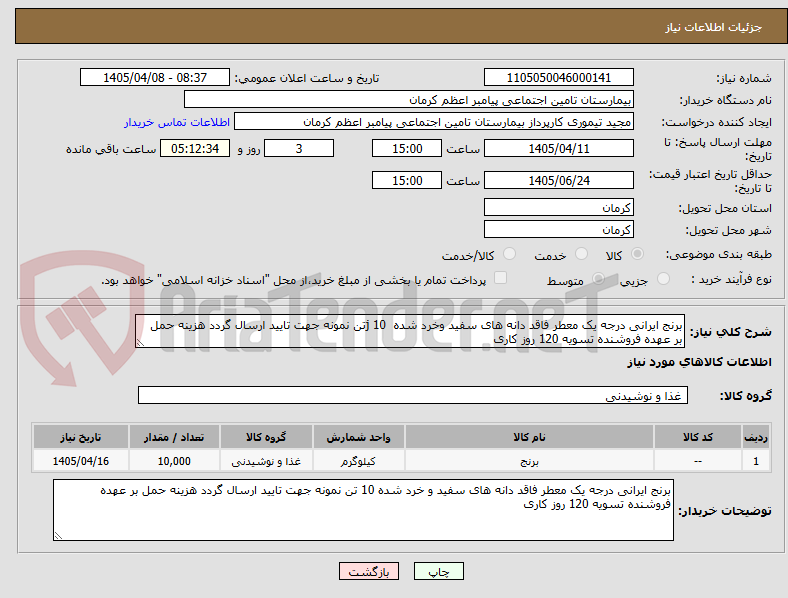Click the نام کالا column header
Screen dimensions: 788x598
pos(529,437)
